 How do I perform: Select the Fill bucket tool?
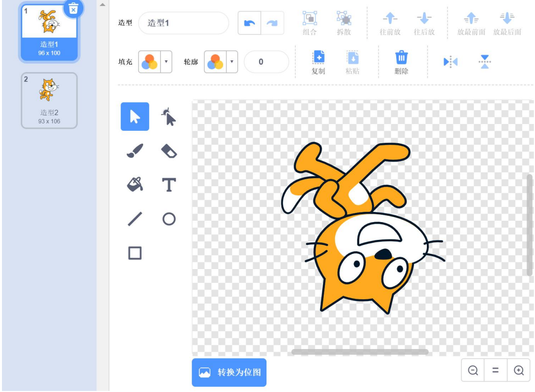[135, 185]
